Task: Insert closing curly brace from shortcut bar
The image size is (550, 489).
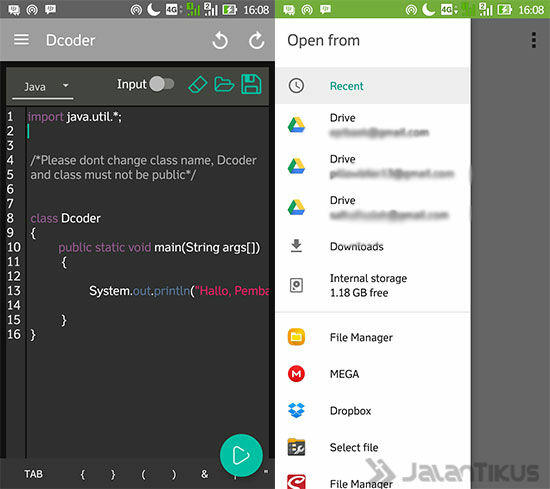Action: (113, 474)
